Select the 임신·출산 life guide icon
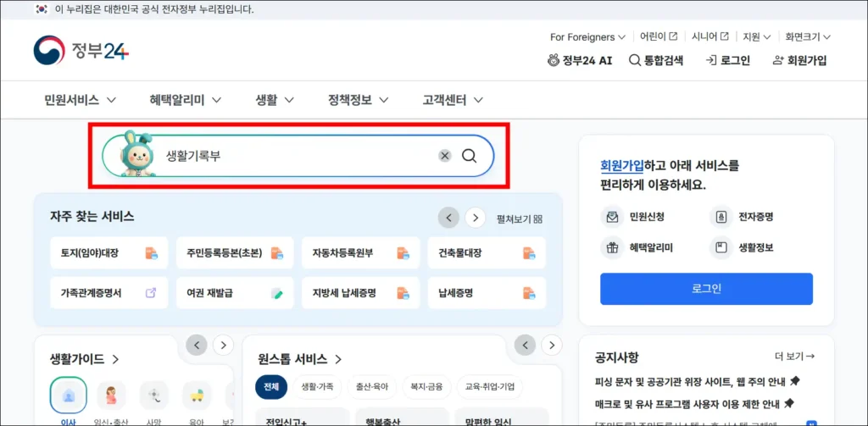868x426 pixels. (111, 395)
